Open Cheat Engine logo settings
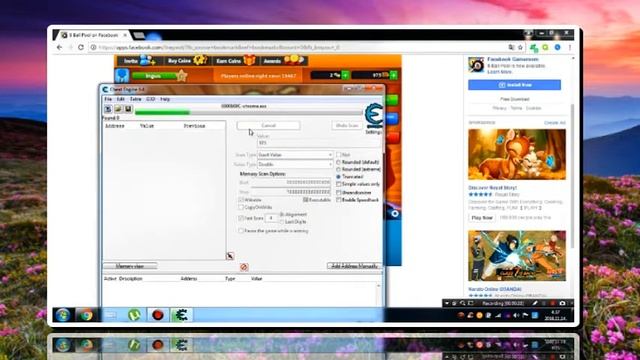 (x=373, y=116)
